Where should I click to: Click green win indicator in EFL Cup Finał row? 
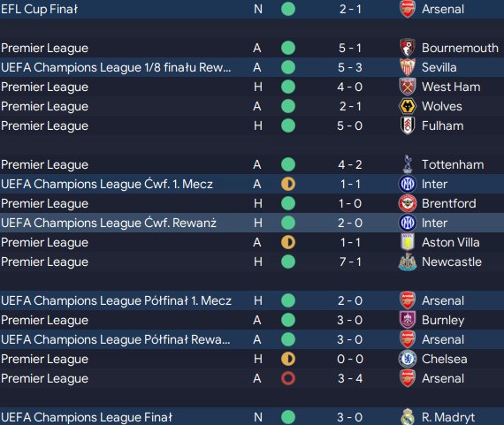pos(288,9)
